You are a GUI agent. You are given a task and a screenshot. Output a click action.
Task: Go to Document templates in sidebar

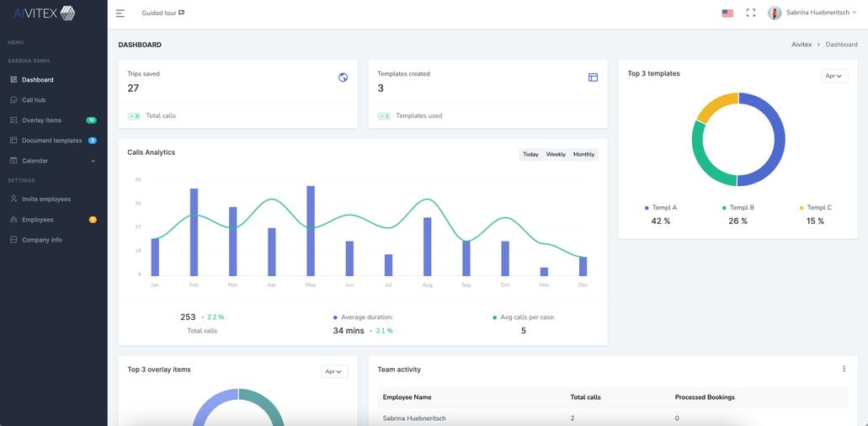(51, 141)
